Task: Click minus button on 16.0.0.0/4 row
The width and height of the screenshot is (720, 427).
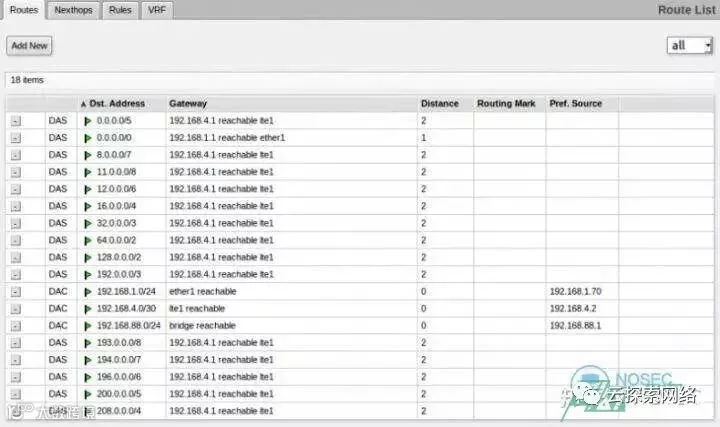Action: pyautogui.click(x=16, y=206)
